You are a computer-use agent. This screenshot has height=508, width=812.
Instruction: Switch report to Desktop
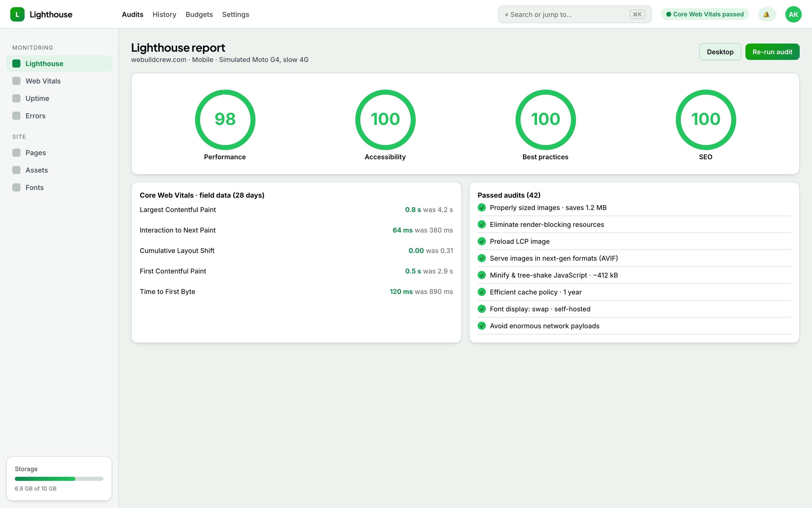pos(720,52)
